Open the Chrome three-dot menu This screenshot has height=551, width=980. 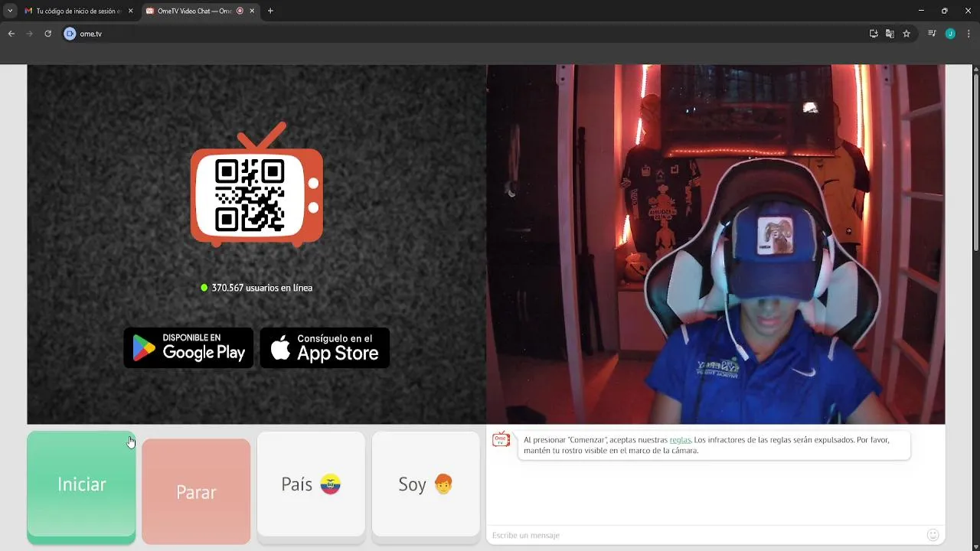click(x=969, y=34)
